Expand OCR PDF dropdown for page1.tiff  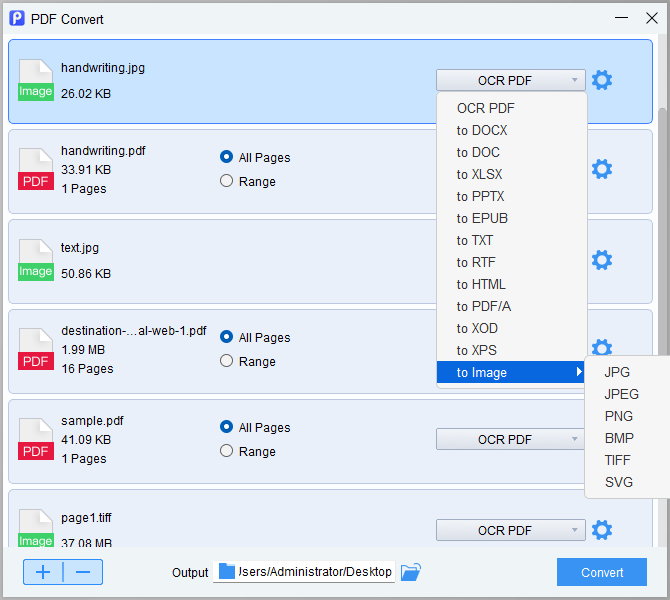pyautogui.click(x=511, y=530)
